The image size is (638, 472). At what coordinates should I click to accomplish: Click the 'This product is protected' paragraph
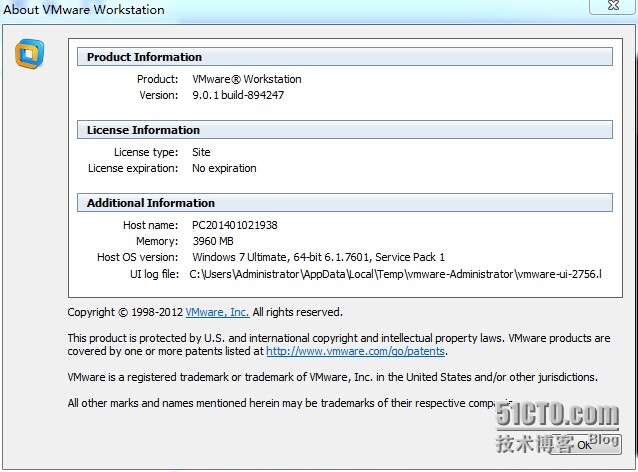point(339,345)
